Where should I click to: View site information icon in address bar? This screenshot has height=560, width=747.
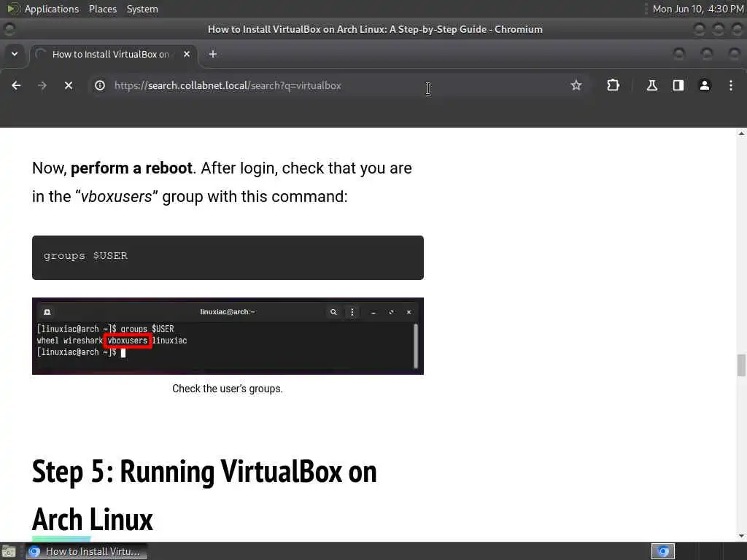pos(99,86)
